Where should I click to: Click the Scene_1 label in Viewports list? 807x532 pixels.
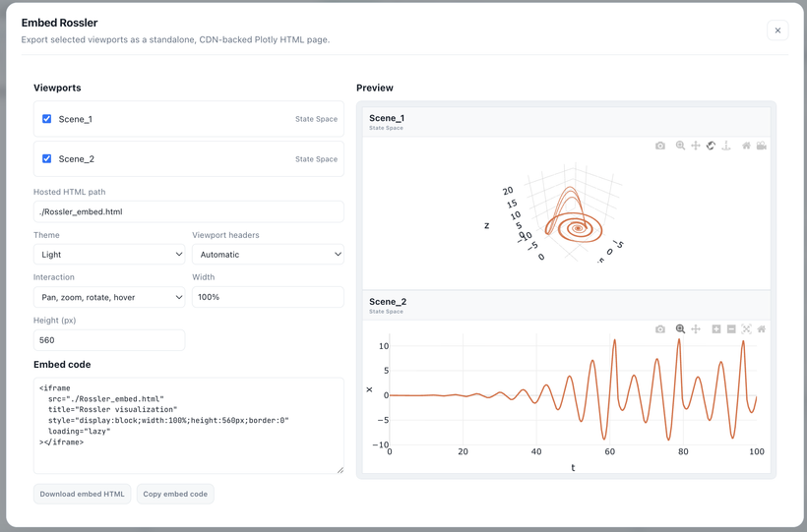[x=75, y=119]
